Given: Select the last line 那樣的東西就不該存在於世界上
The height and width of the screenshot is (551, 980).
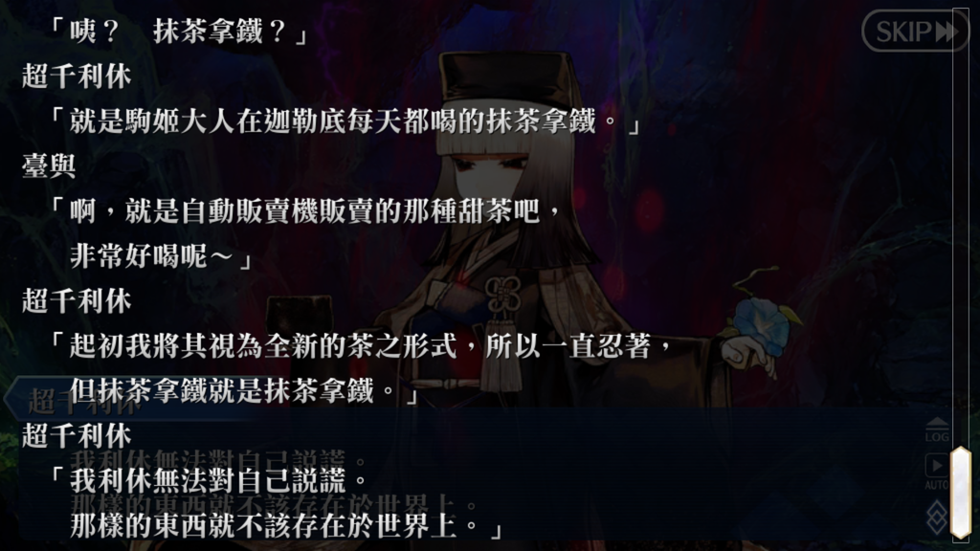Looking at the screenshot, I should (x=286, y=526).
